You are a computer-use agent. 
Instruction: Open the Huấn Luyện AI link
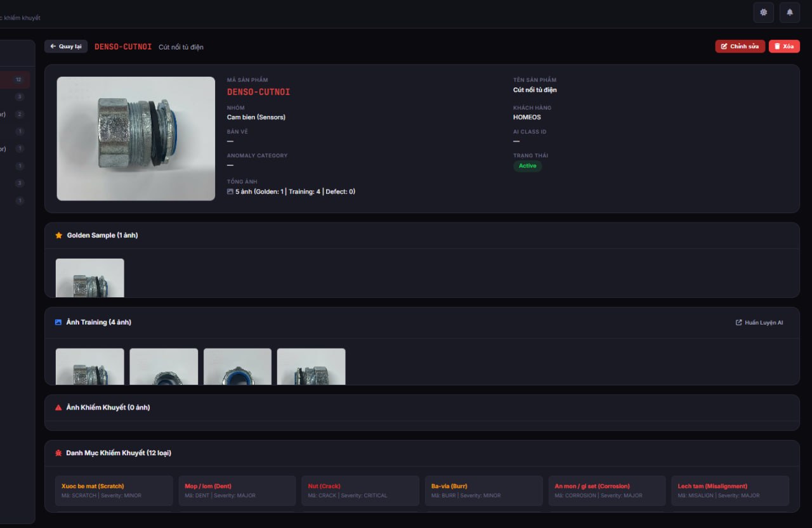point(759,323)
